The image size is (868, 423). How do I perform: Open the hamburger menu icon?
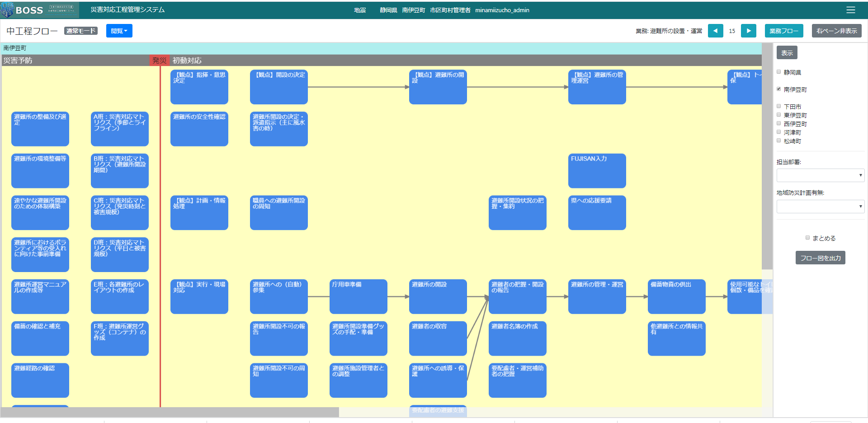[x=850, y=10]
